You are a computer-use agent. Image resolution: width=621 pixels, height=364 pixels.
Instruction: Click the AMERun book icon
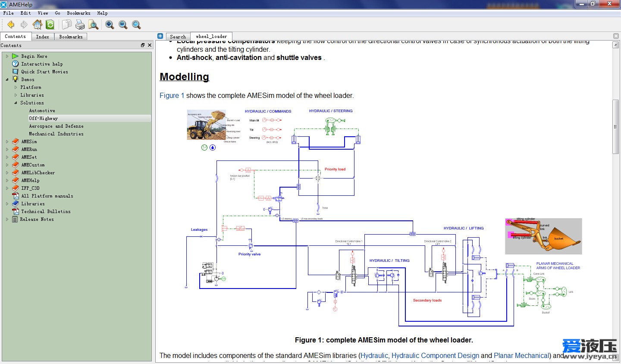coord(16,149)
